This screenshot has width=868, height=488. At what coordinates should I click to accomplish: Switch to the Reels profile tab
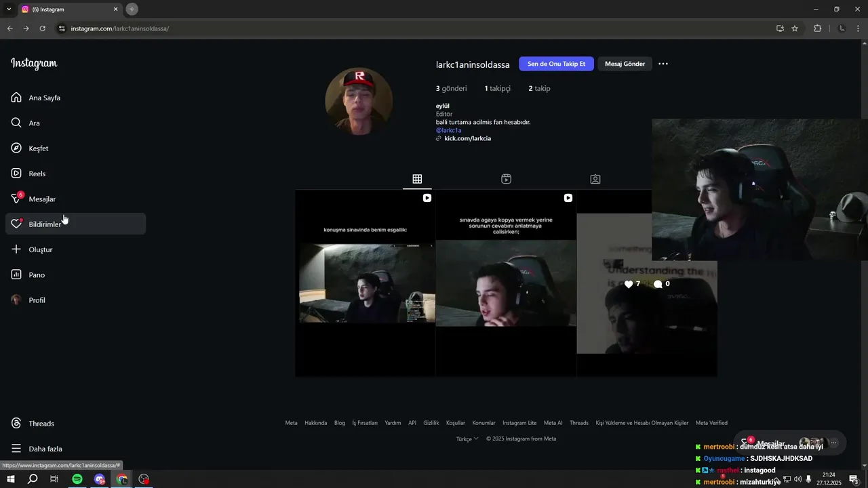(506, 179)
